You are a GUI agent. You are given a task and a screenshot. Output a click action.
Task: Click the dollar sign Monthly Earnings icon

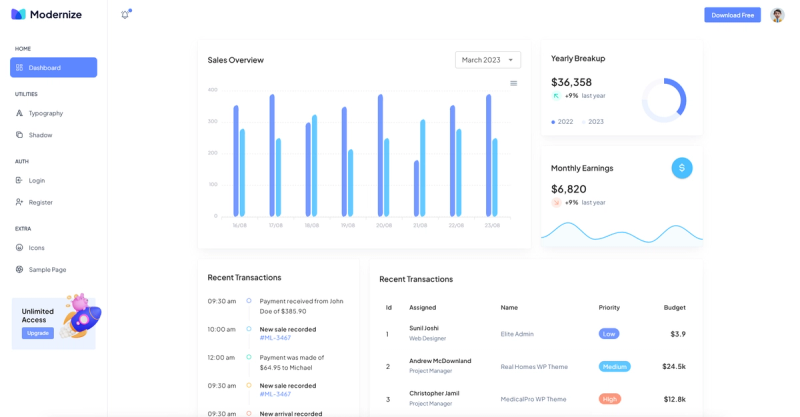click(682, 168)
